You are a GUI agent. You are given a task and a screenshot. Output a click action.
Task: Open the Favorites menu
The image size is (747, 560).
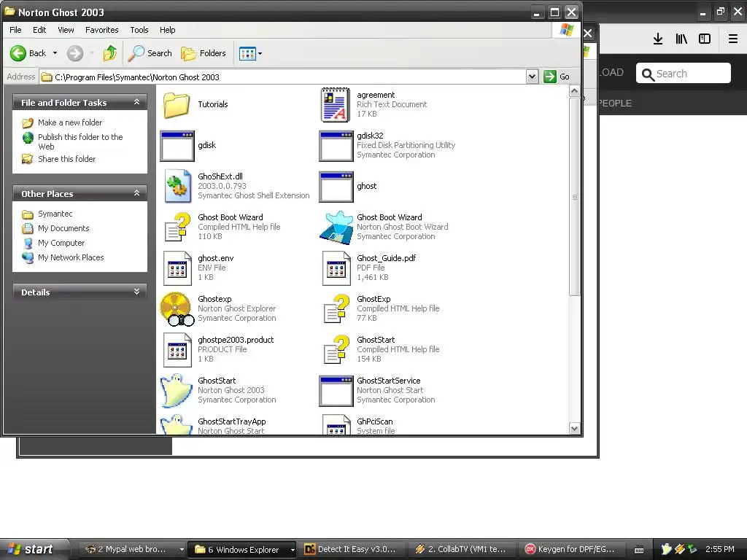101,30
